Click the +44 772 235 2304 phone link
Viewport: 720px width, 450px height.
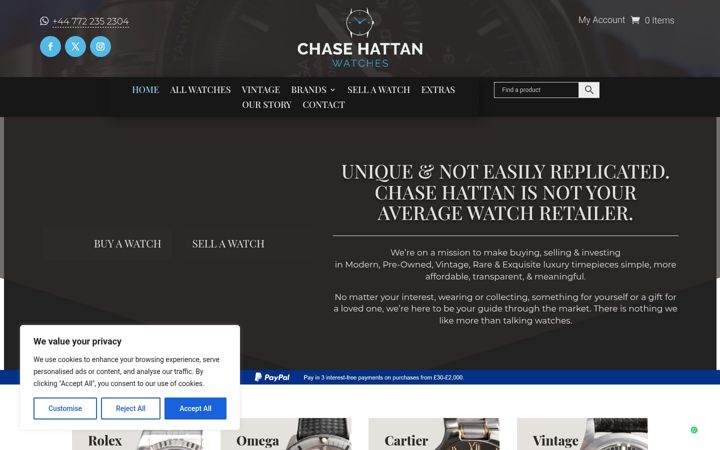click(90, 21)
